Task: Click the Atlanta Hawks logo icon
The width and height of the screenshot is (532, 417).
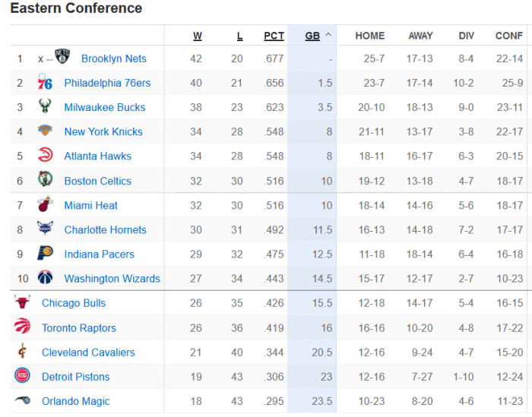Action: pyautogui.click(x=46, y=156)
